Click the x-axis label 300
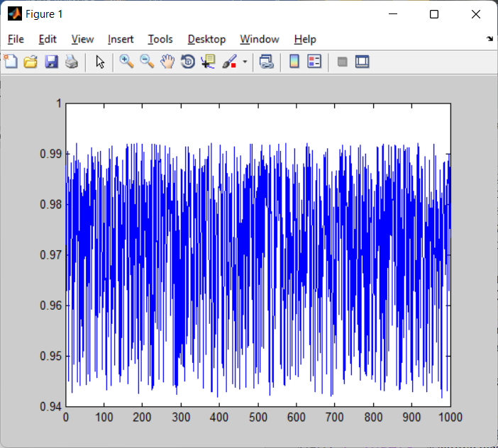The image size is (498, 448). 181,418
